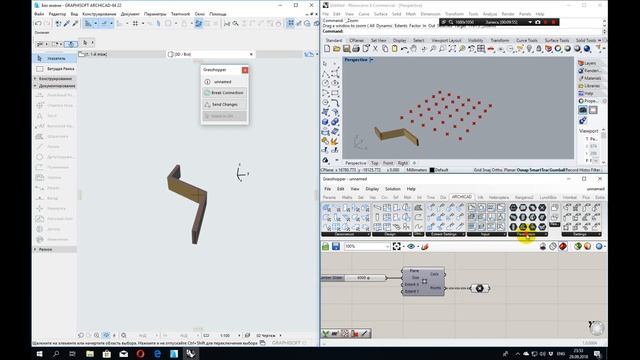Viewport: 640px width, 360px height.
Task: Open Teamwork menu in ARCHICAD
Action: point(180,14)
